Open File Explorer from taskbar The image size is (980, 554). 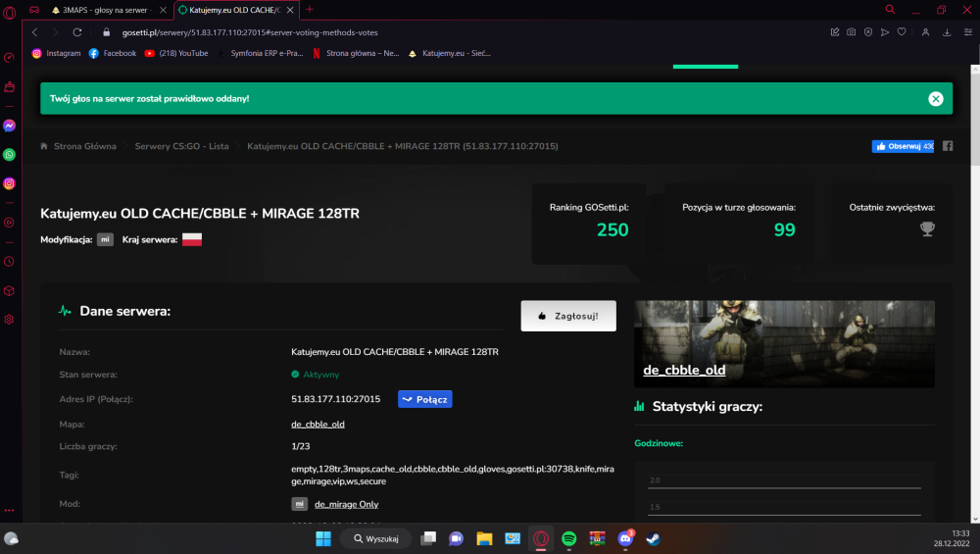click(484, 538)
